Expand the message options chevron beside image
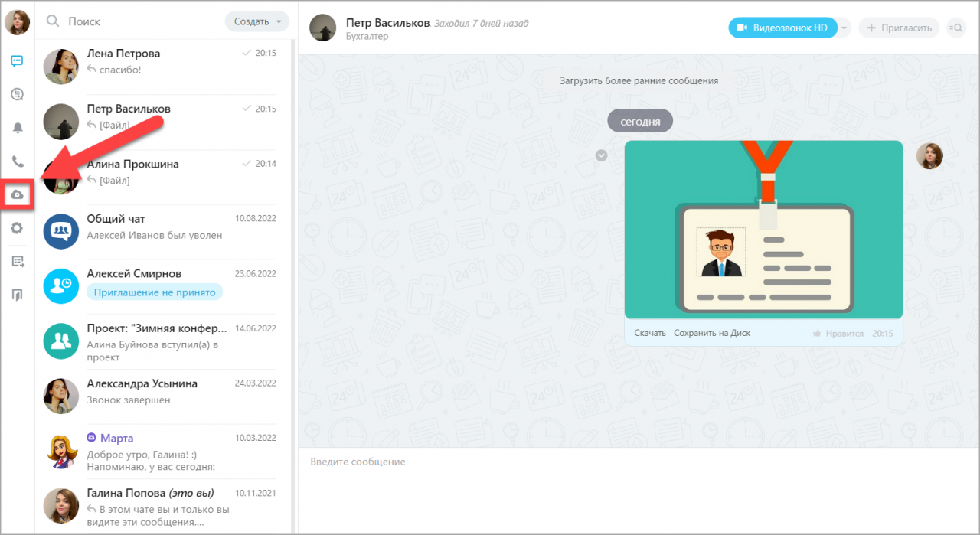Viewport: 980px width, 535px height. 602,155
